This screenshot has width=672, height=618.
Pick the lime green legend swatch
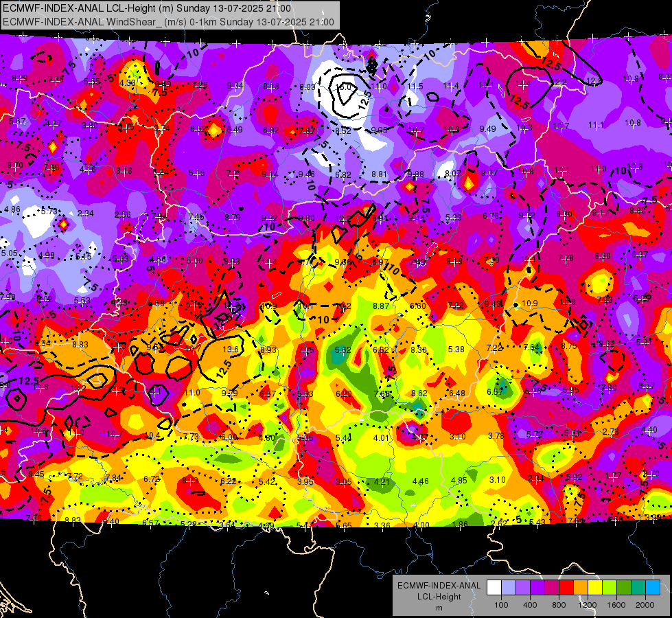tap(610, 588)
